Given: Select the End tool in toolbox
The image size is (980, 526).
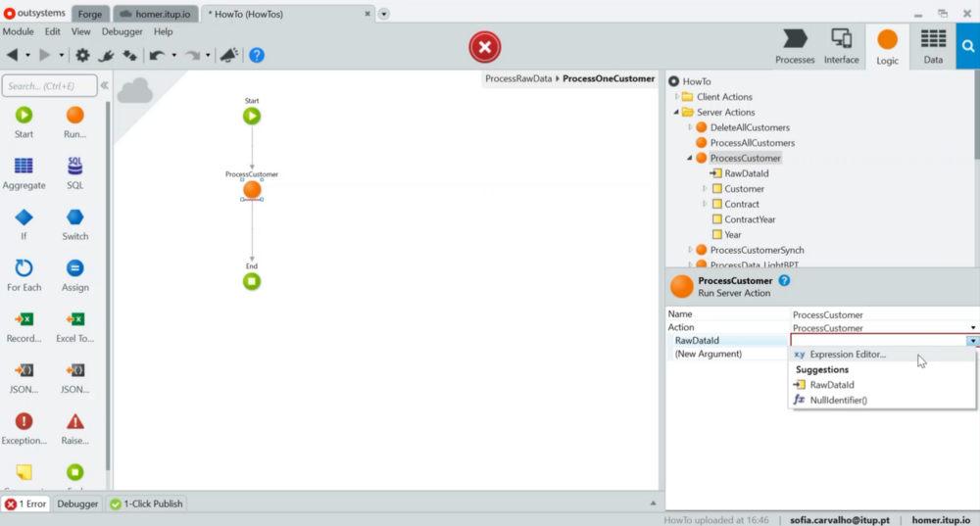Looking at the screenshot, I should [x=75, y=473].
